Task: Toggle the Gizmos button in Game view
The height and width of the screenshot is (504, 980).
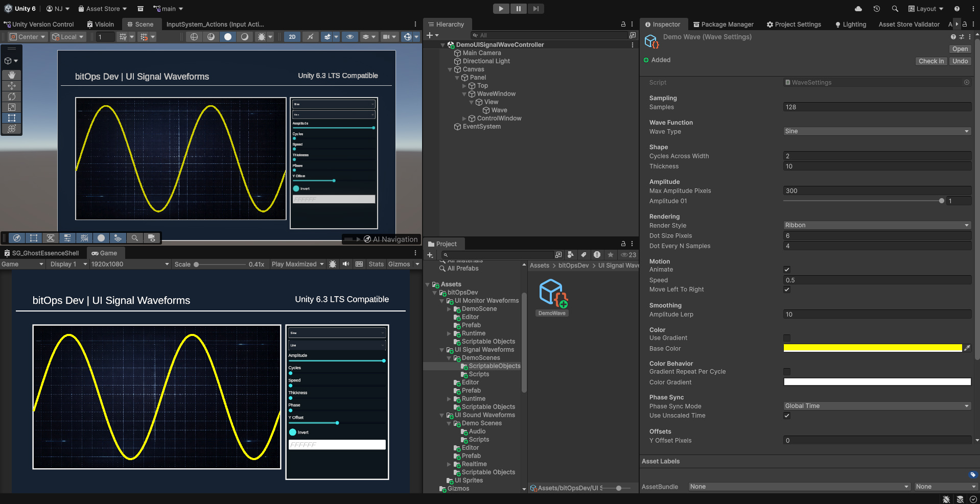Action: 399,264
